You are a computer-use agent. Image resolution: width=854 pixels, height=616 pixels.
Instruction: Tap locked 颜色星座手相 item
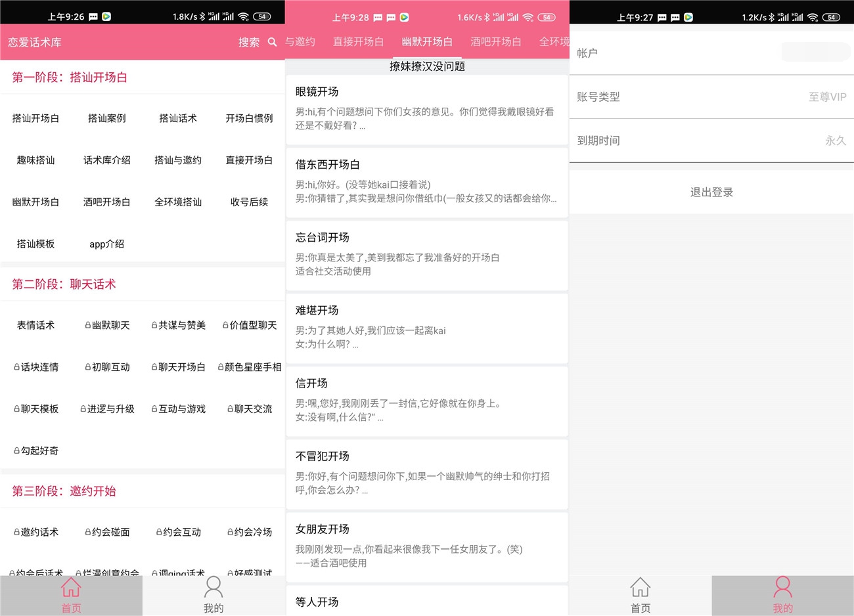(x=249, y=367)
